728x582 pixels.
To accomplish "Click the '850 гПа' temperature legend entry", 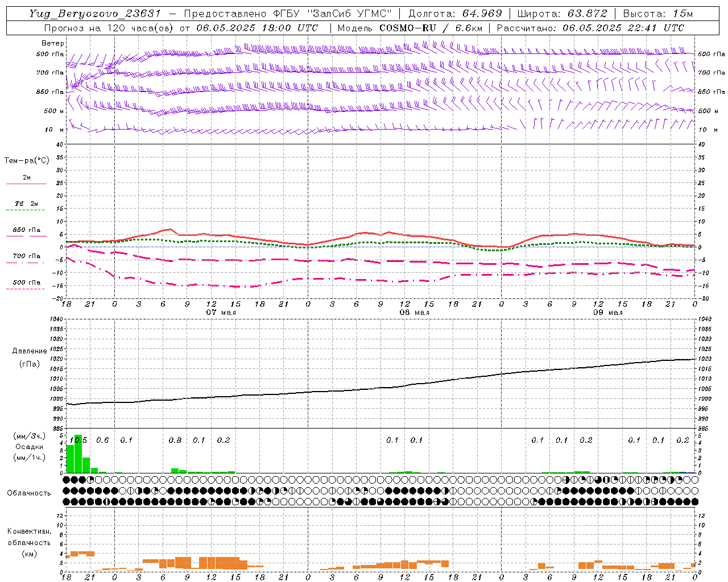I will [x=26, y=230].
